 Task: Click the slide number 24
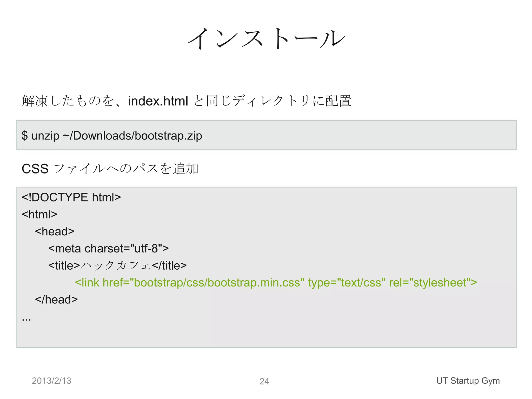click(x=264, y=381)
